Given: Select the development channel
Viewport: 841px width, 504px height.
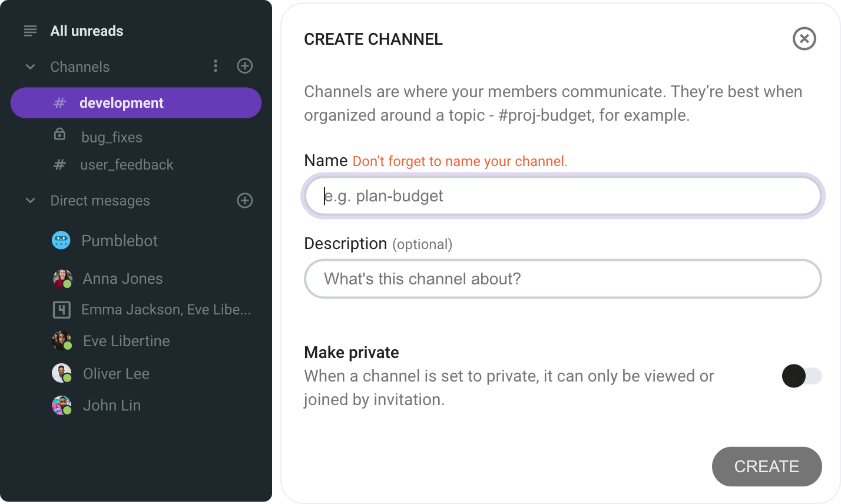Looking at the screenshot, I should pyautogui.click(x=121, y=102).
